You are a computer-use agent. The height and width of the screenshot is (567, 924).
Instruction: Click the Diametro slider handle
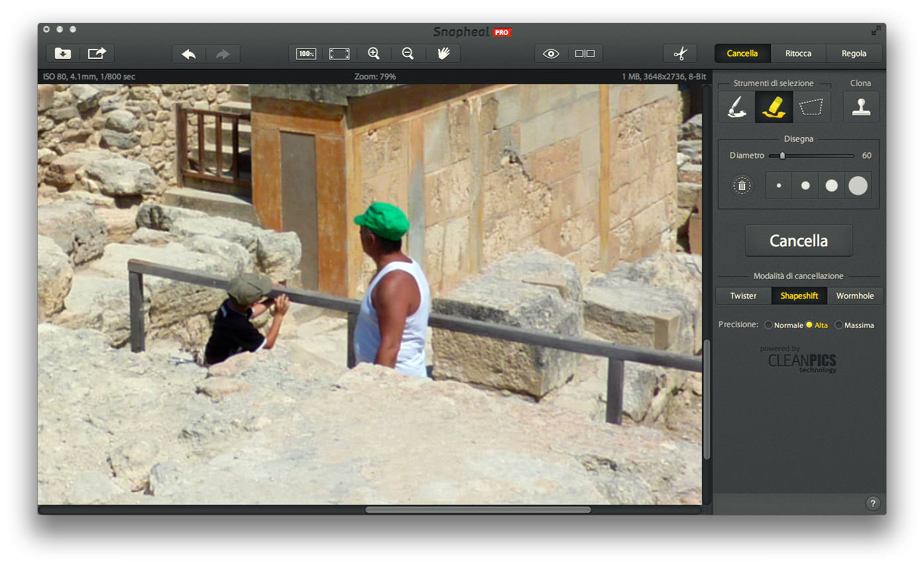click(x=782, y=156)
